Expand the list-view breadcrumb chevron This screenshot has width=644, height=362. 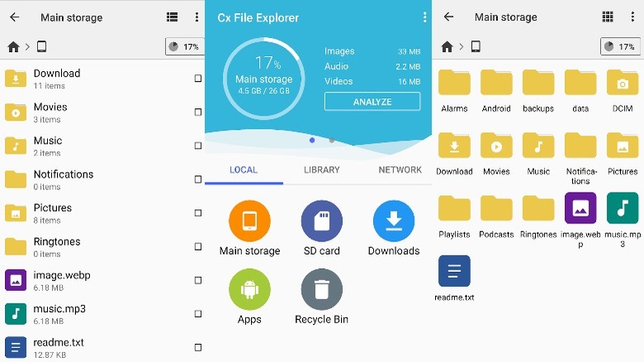click(27, 46)
